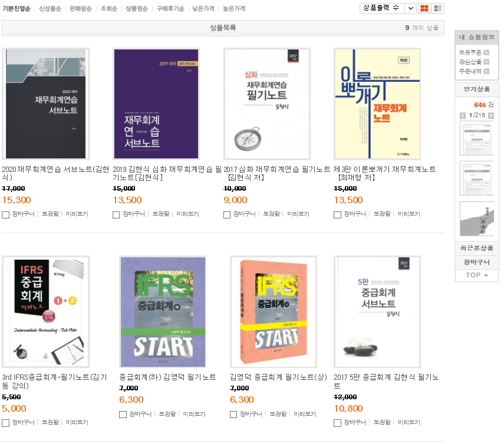Viewport: 504px width, 444px height.
Task: Click 미리보기 for 2017 심화 재무회계연습 필기노트
Action: point(298,214)
